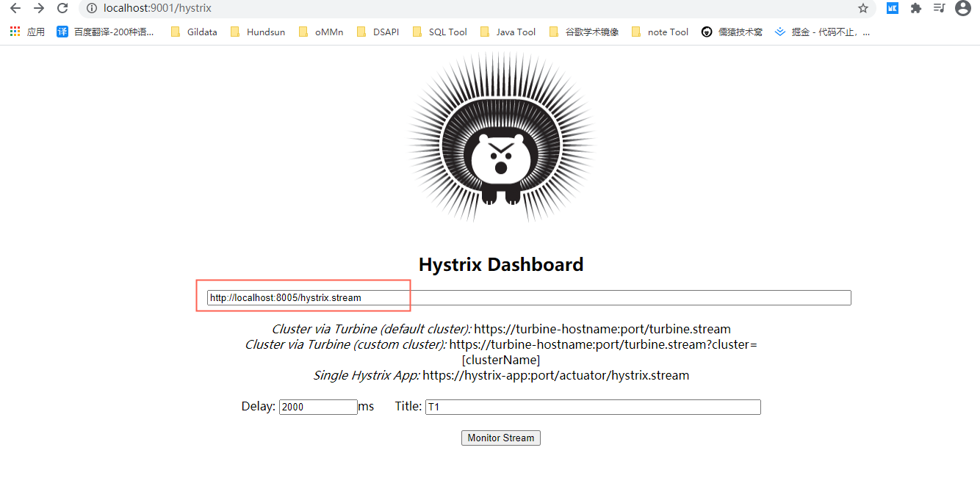980x500 pixels.
Task: Click the site info icon in address bar
Action: [92, 8]
